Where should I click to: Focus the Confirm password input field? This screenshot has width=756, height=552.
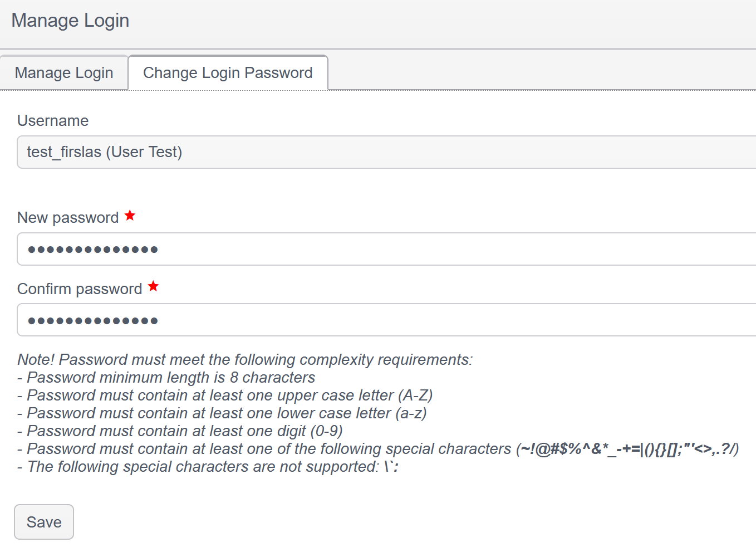click(x=386, y=320)
